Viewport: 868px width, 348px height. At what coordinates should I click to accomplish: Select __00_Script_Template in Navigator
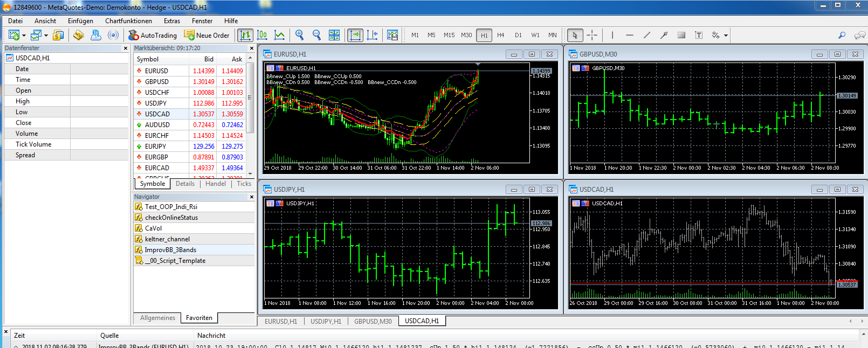coord(194,261)
